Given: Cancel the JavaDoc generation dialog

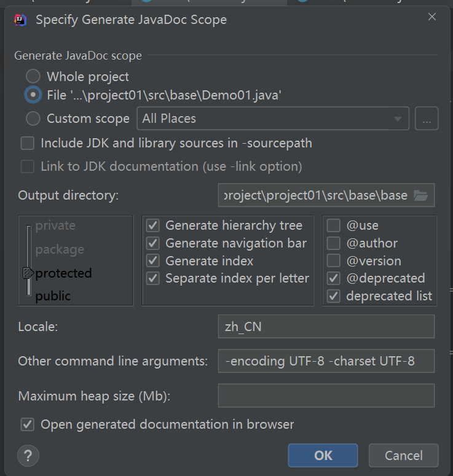Looking at the screenshot, I should 403,455.
